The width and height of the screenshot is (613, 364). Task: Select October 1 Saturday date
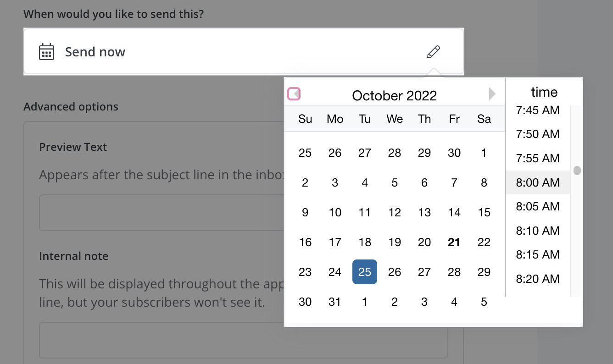pyautogui.click(x=484, y=153)
